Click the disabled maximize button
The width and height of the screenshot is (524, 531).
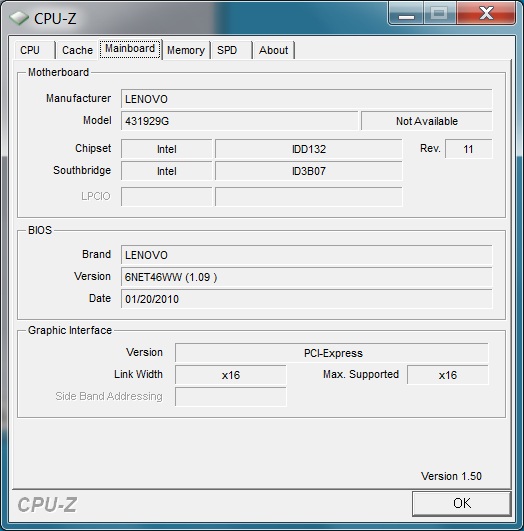439,14
